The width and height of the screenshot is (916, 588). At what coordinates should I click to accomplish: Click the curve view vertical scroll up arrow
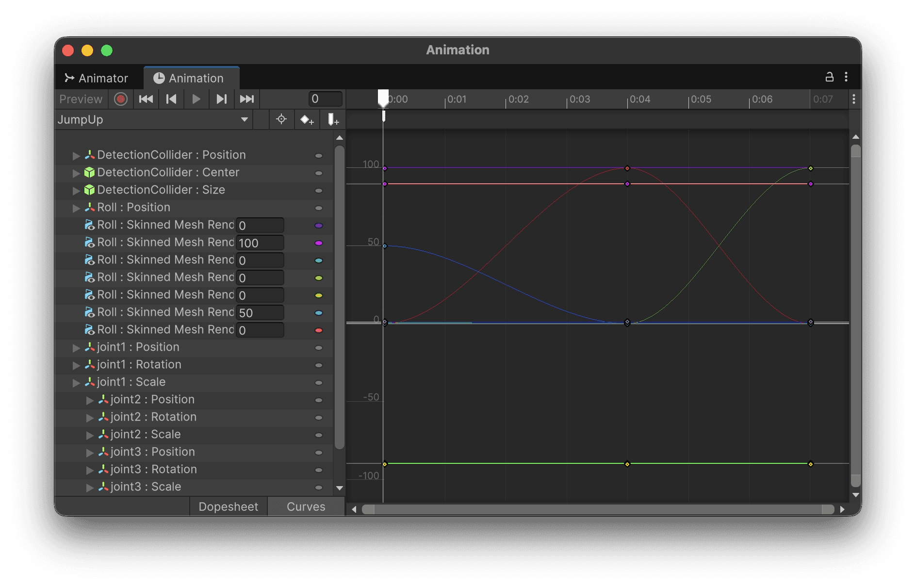coord(856,137)
